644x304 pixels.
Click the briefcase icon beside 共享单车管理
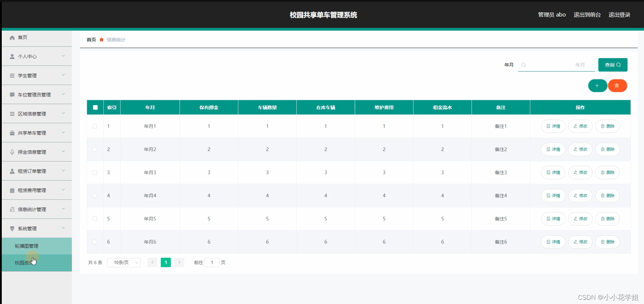pos(12,133)
